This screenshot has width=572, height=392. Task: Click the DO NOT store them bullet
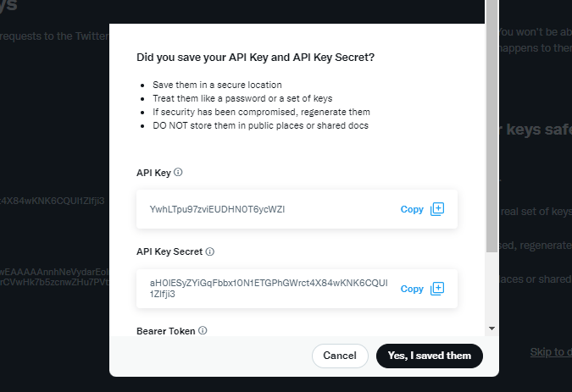(x=260, y=125)
